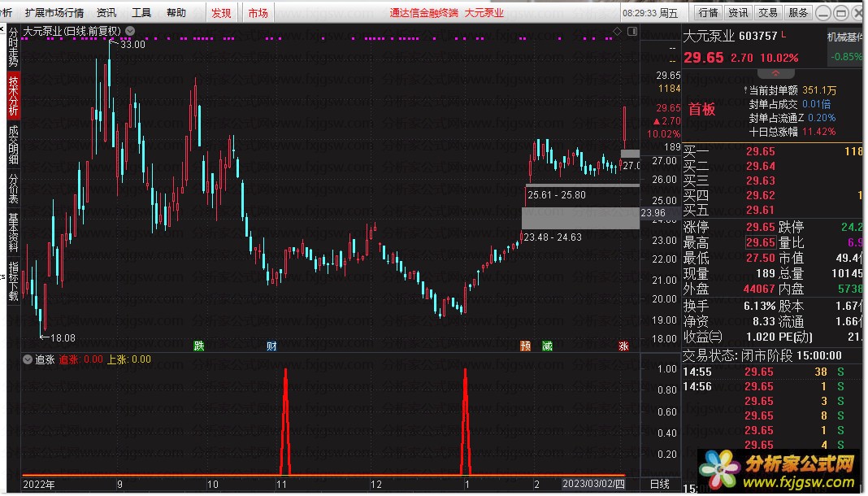Open the 资讯 menu in the menu bar
This screenshot has height=496, width=868.
(x=106, y=12)
